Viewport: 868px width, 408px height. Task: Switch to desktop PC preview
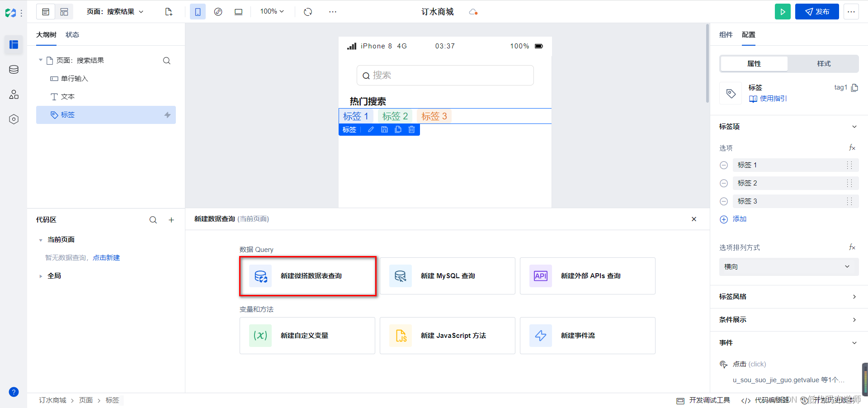tap(238, 12)
